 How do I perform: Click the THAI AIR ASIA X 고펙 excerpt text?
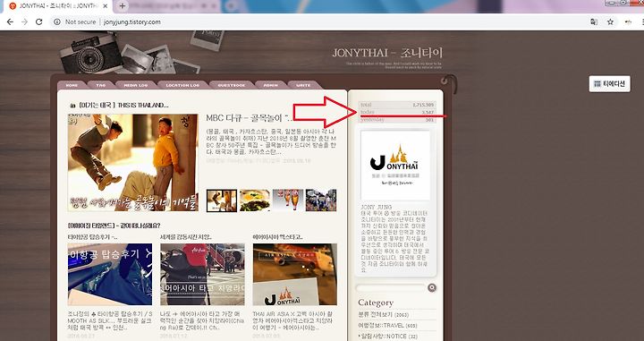[293, 320]
